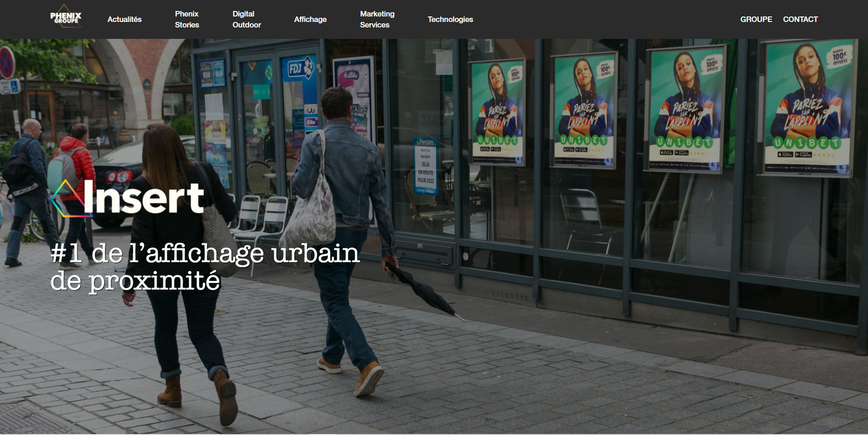The image size is (868, 435).
Task: Open the Digital Outdoor menu
Action: [246, 19]
